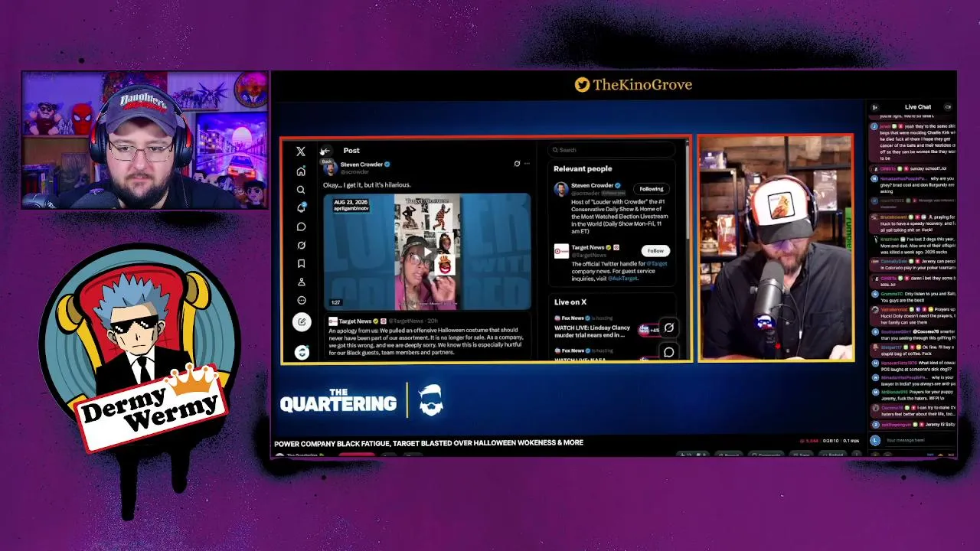This screenshot has height=551, width=980.
Task: Click the floating messages bubble button
Action: [x=668, y=353]
